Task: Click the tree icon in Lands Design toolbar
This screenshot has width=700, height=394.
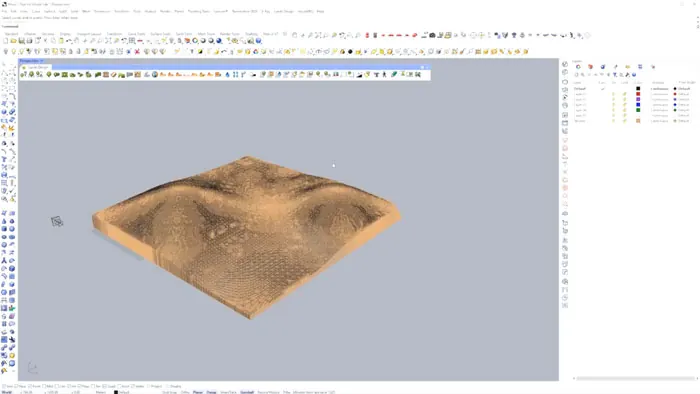Action: click(49, 75)
